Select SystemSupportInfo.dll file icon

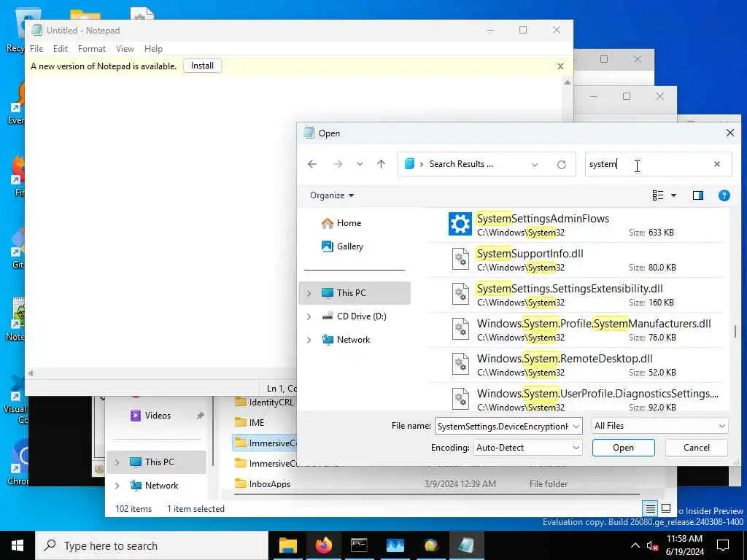point(461,259)
